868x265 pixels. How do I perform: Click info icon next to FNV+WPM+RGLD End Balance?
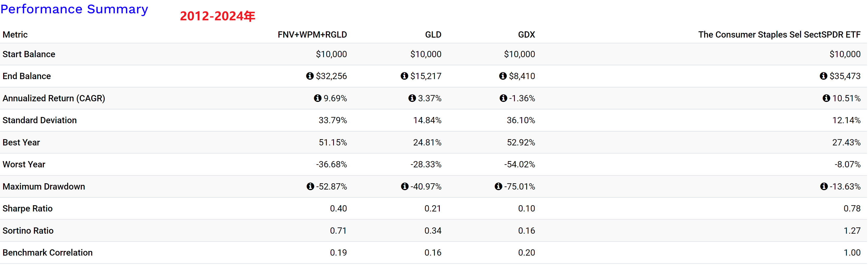tap(310, 76)
